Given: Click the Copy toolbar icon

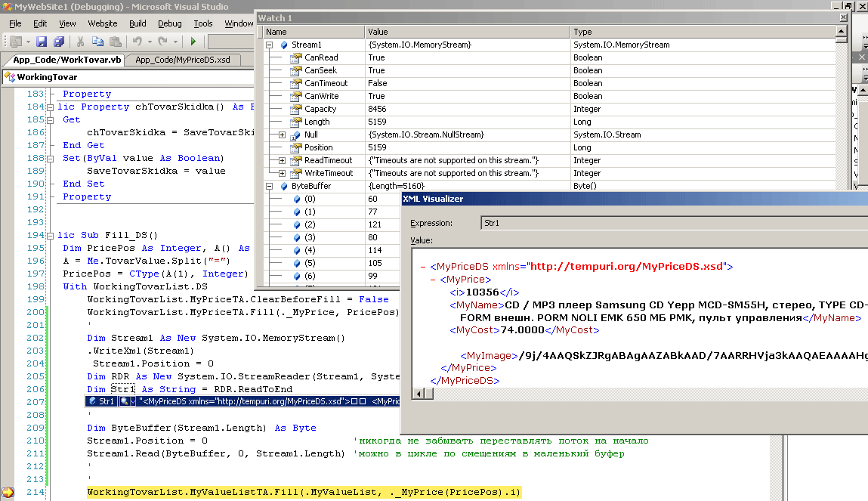Looking at the screenshot, I should pyautogui.click(x=98, y=42).
